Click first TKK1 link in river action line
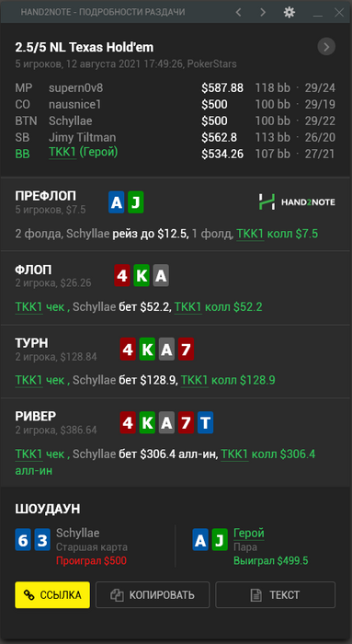This screenshot has width=352, height=644. click(x=28, y=454)
